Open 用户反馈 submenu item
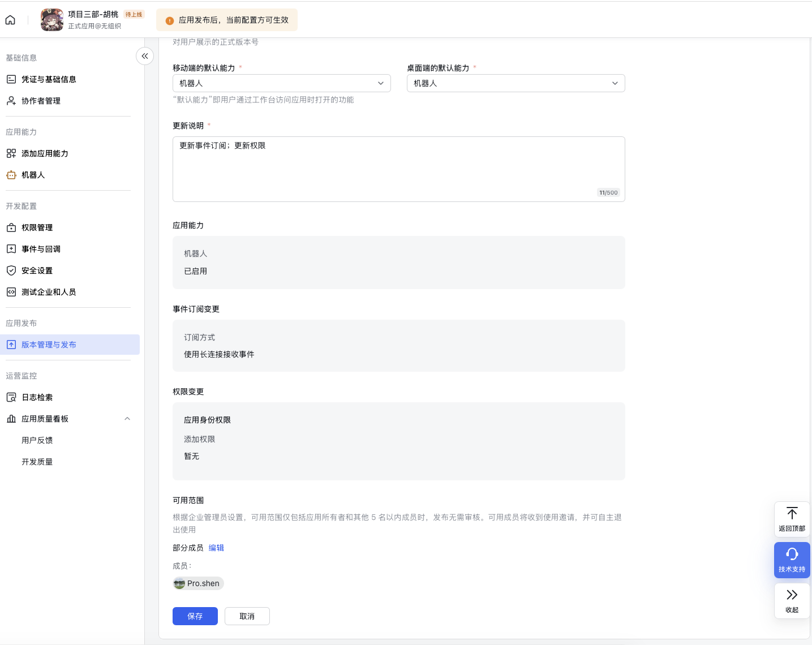This screenshot has height=645, width=812. click(x=37, y=440)
